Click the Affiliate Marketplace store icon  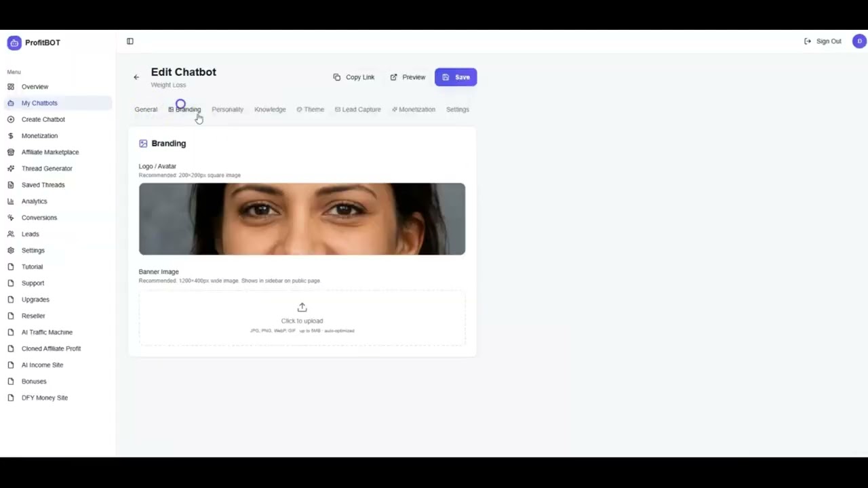click(x=11, y=152)
